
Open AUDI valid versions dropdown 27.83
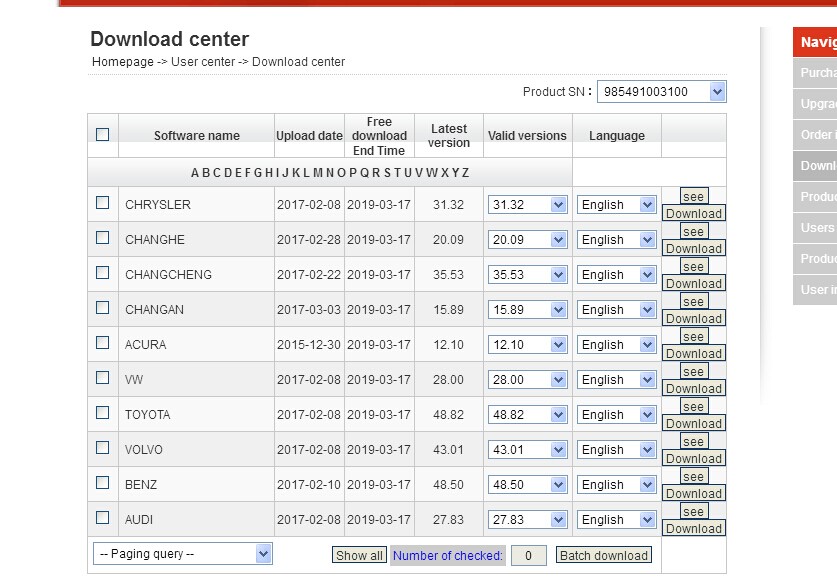[527, 520]
